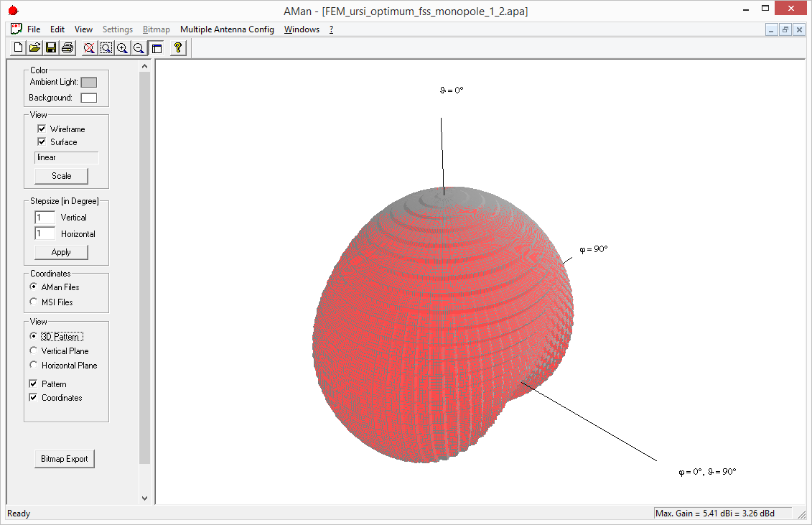Print using the printer icon
Image resolution: width=812 pixels, height=525 pixels.
pyautogui.click(x=67, y=48)
